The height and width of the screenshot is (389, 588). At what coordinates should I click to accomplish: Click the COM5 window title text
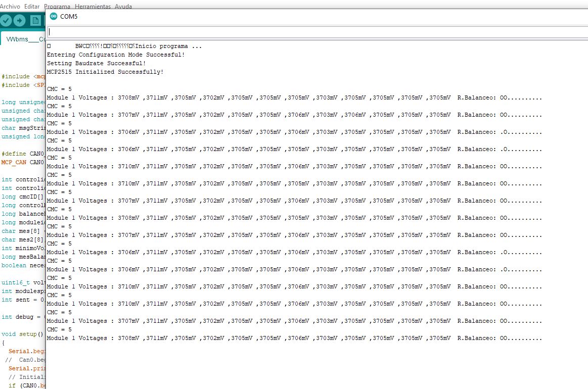(69, 17)
